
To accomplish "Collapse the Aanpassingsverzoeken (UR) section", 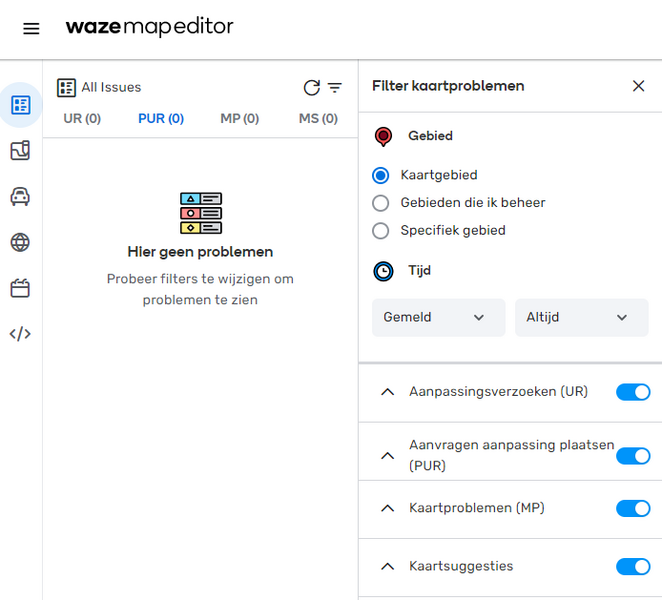I will coord(388,392).
